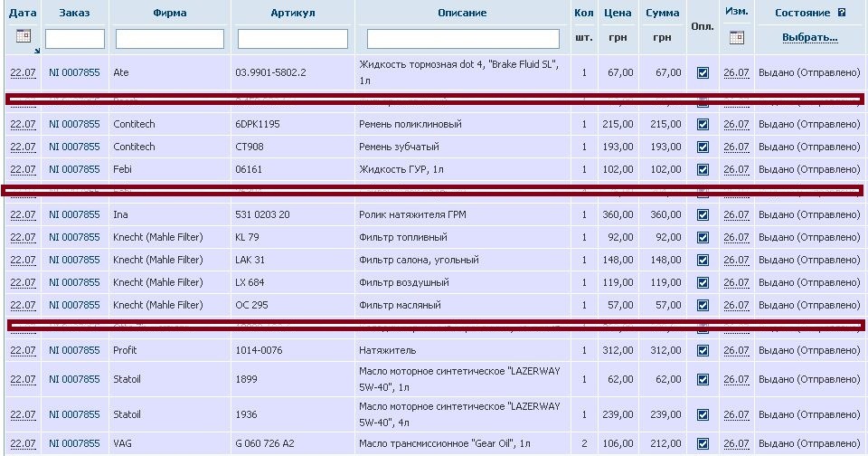Click the 22.07 date in the Ate row
The height and width of the screenshot is (456, 868).
(23, 72)
